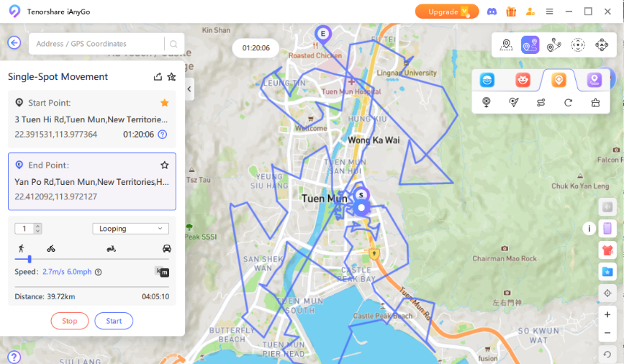Viewport: 624px width, 364px height.
Task: Set speed to the car preset icon
Action: [x=167, y=249]
